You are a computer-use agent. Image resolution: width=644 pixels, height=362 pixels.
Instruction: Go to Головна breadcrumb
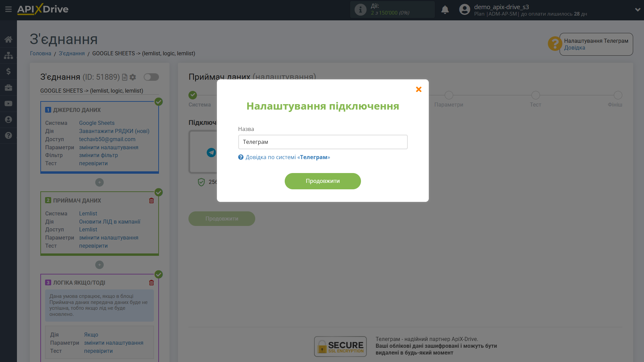click(41, 53)
